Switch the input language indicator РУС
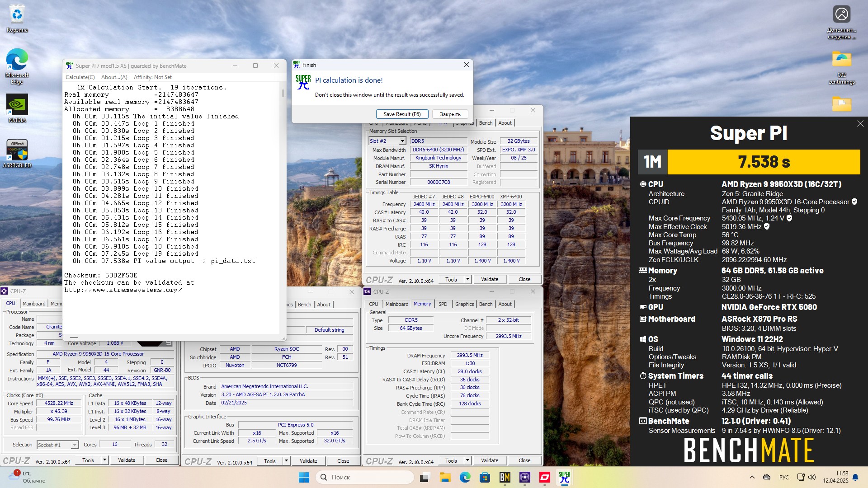The image size is (868, 488). pos(784,477)
